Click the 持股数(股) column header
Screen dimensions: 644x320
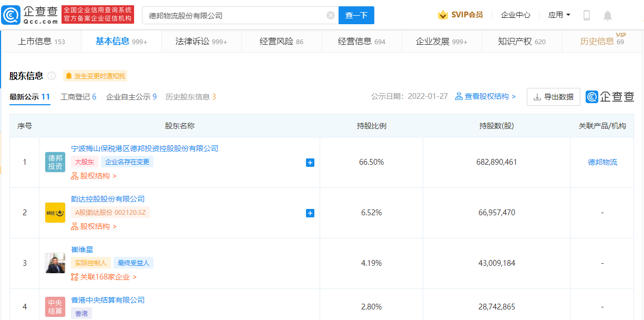[x=497, y=126]
